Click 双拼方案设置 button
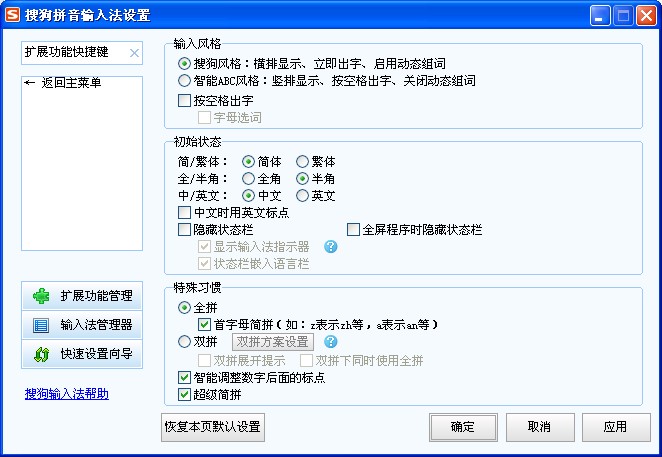 (273, 342)
